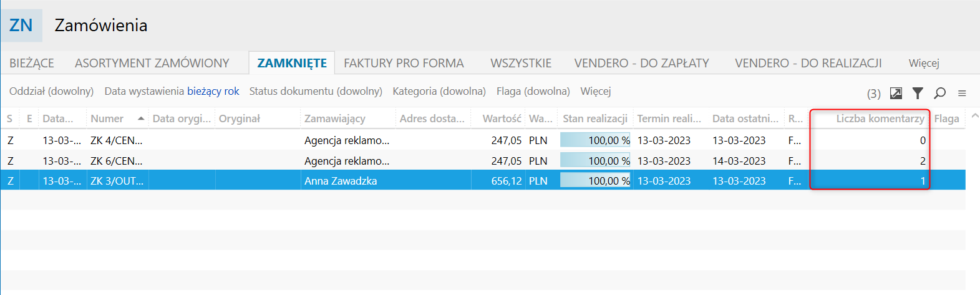Click the record count (3)

874,94
